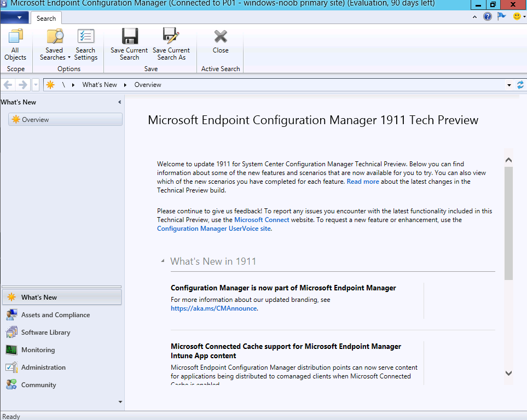Click the blue flag notifications icon

pyautogui.click(x=501, y=16)
